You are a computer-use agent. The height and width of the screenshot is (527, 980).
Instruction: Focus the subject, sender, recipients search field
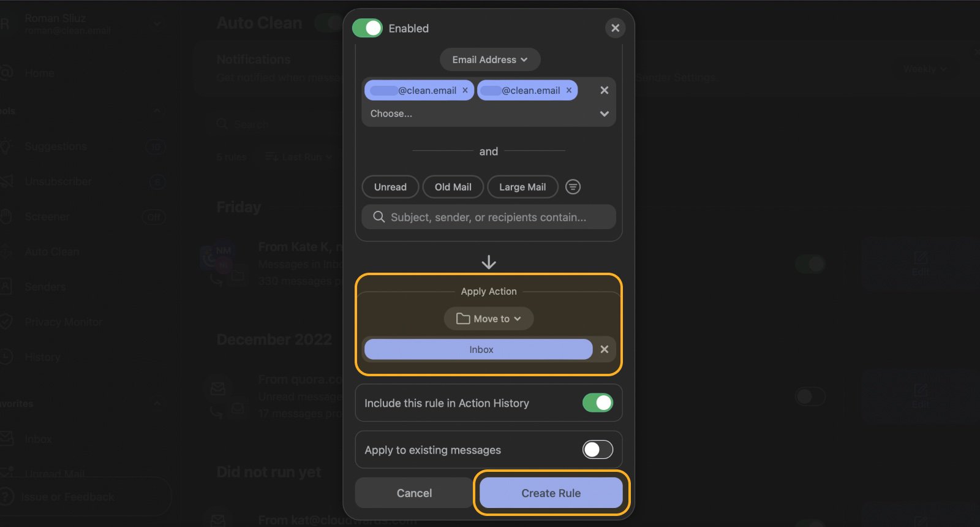pos(496,217)
